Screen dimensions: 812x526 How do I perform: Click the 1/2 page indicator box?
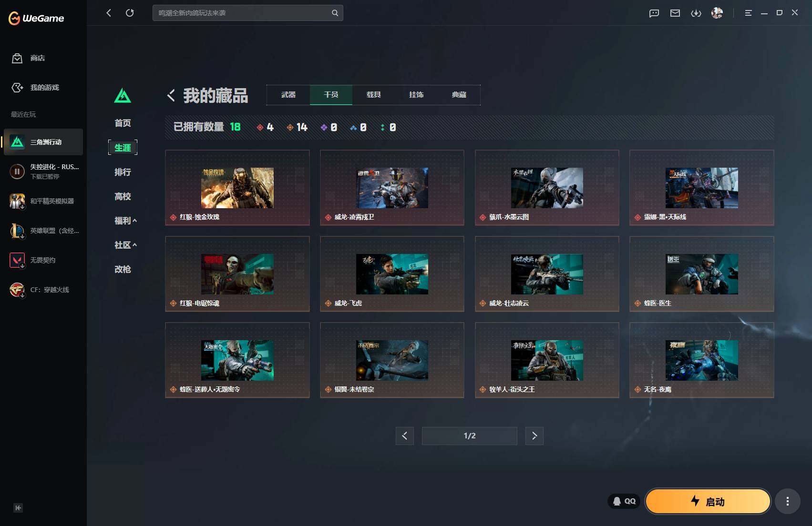click(470, 436)
